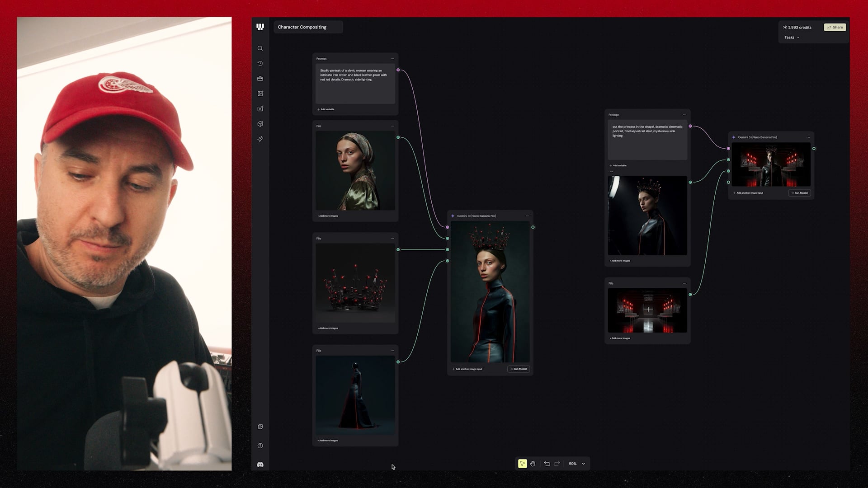Expand the Tasks dropdown near the credits display

pyautogui.click(x=791, y=37)
